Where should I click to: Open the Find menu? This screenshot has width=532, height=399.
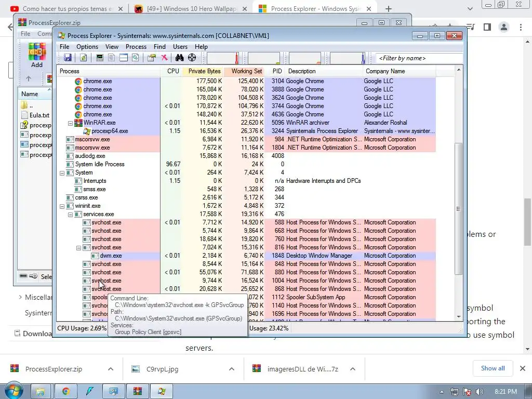[159, 47]
